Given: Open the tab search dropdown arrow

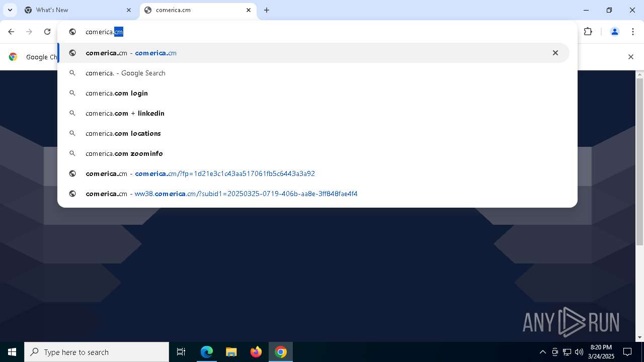Looking at the screenshot, I should pyautogui.click(x=10, y=10).
